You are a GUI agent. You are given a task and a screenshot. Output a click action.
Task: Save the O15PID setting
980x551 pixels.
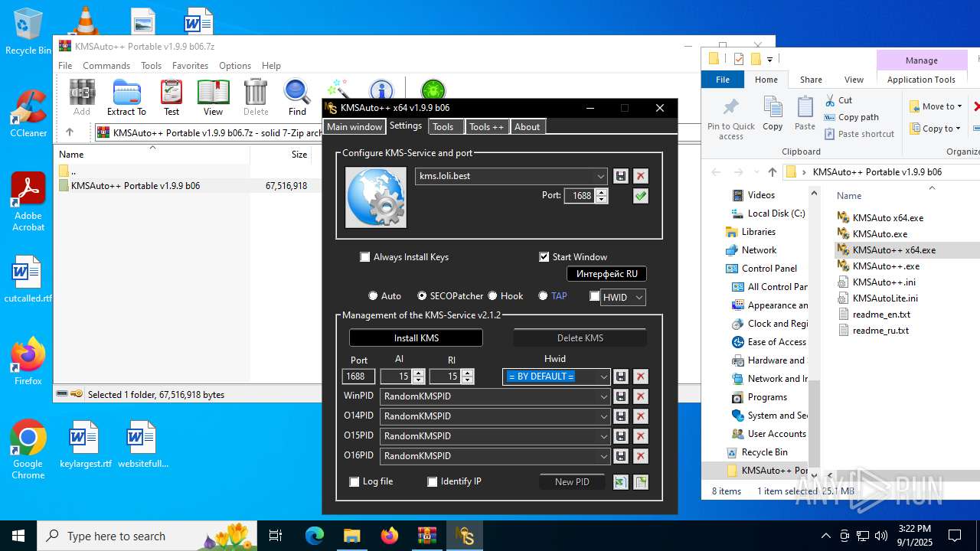pyautogui.click(x=621, y=436)
